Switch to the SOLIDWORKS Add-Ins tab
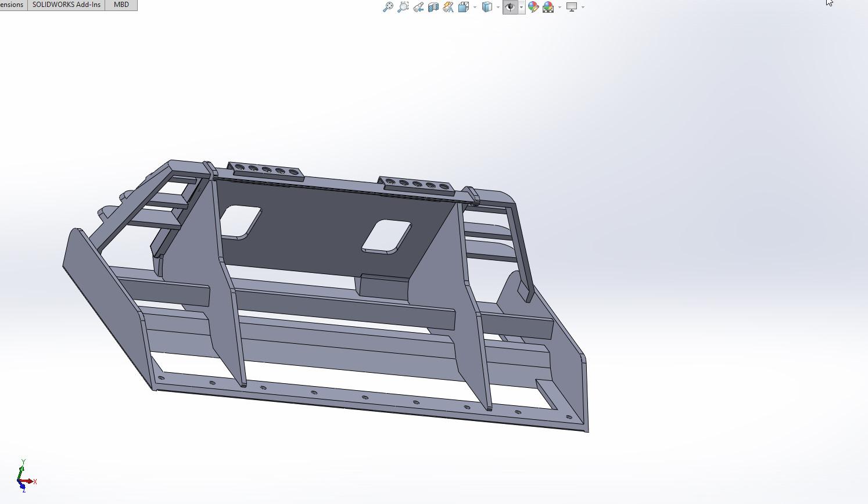This screenshot has width=868, height=504. [x=66, y=5]
